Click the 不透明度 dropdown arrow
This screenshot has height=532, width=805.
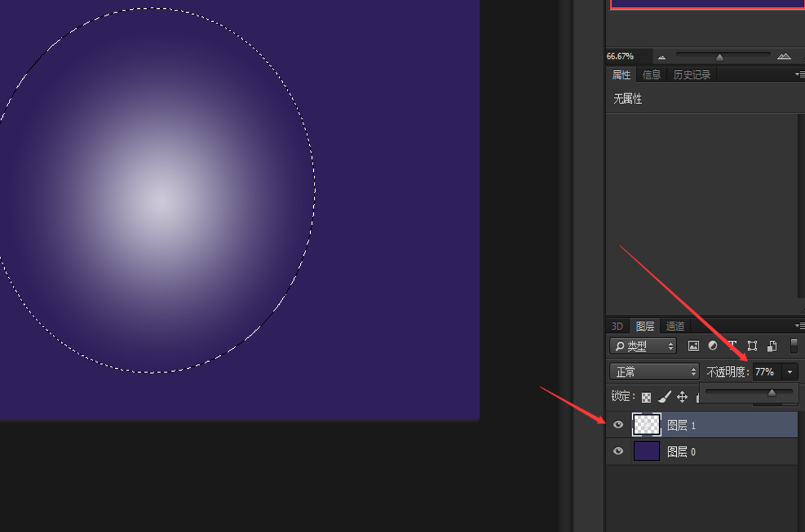[790, 372]
